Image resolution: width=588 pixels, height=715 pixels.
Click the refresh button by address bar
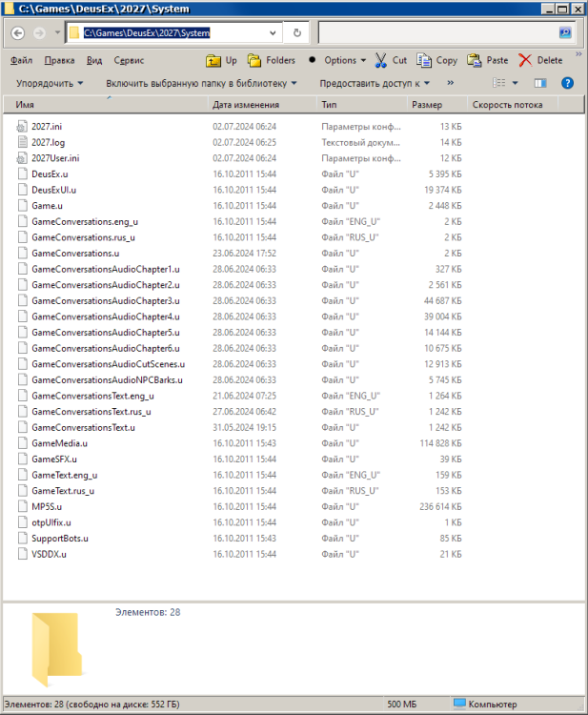(297, 32)
